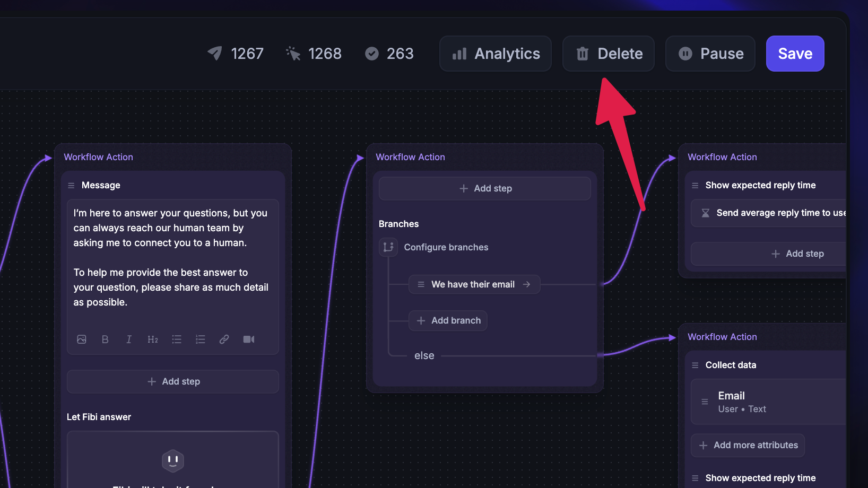Screen dimensions: 868x488
Task: Click inside the message text field
Action: click(171, 257)
